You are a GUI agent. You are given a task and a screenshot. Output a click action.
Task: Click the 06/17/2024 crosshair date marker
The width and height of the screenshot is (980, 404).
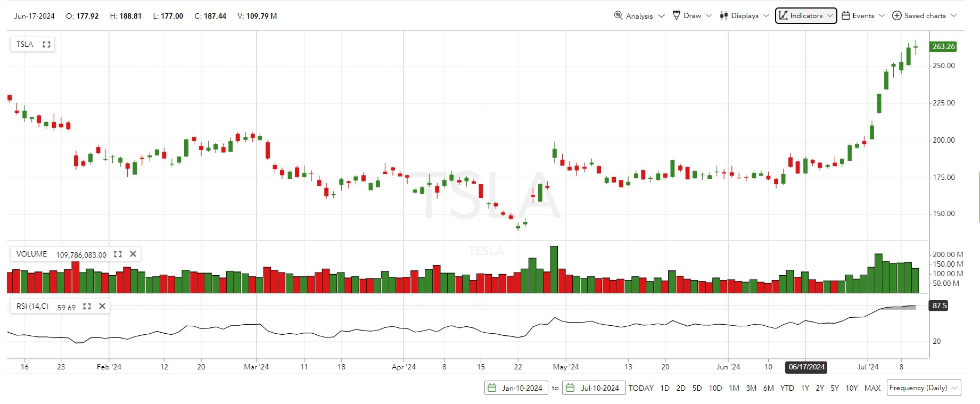(x=806, y=367)
